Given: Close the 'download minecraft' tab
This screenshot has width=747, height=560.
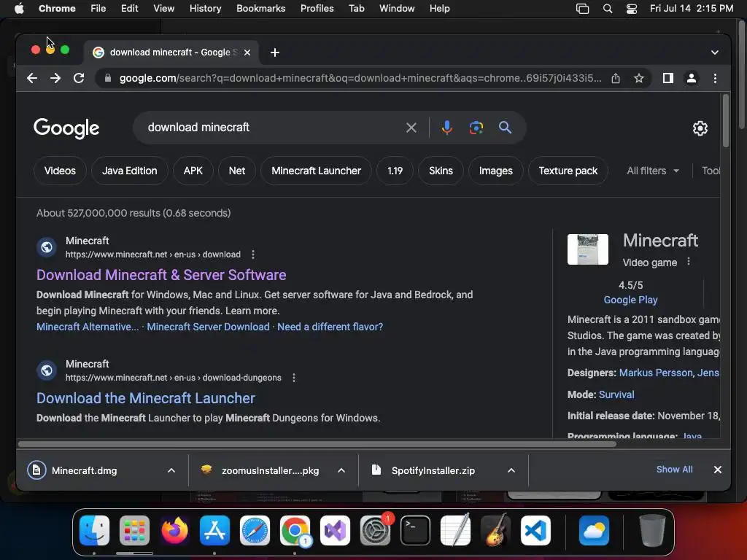Looking at the screenshot, I should [x=247, y=52].
